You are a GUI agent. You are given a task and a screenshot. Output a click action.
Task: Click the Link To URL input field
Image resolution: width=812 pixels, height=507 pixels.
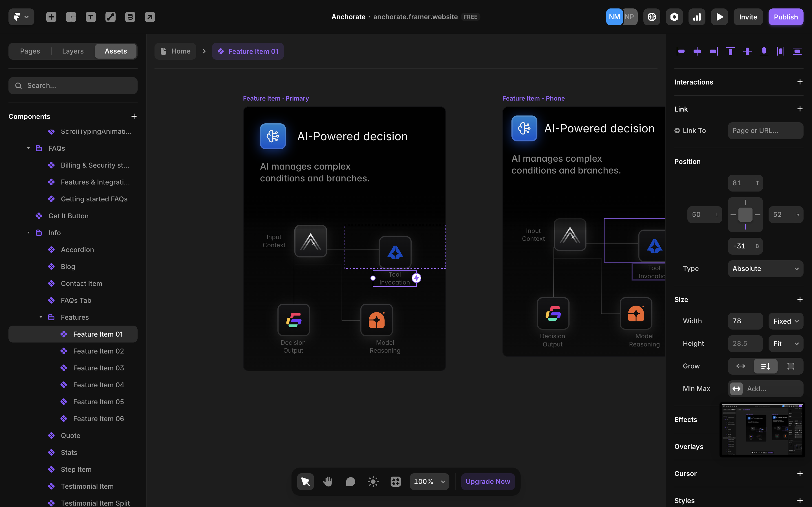point(765,130)
